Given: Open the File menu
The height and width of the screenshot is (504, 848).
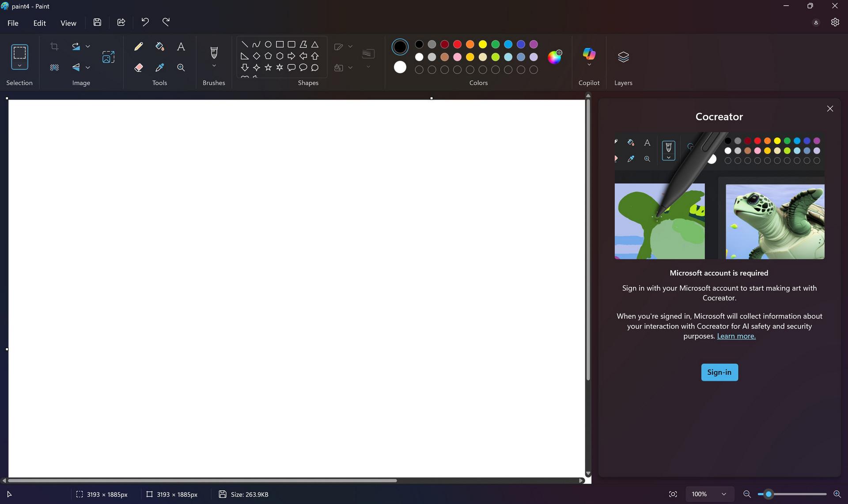Looking at the screenshot, I should (13, 23).
